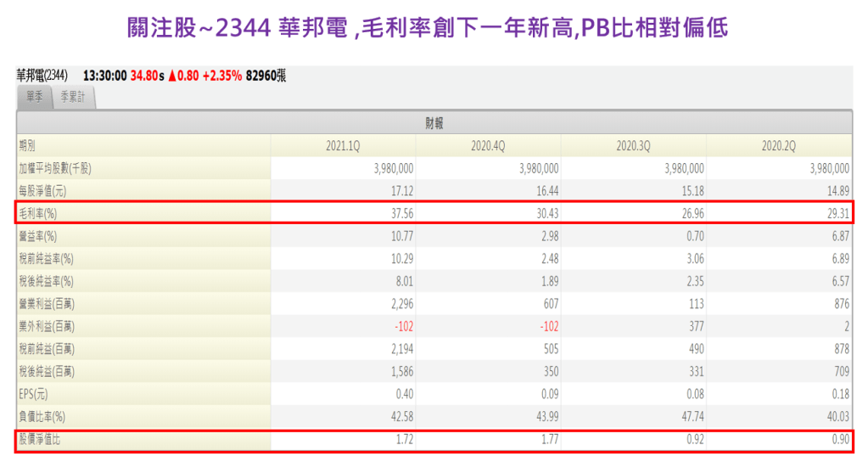The height and width of the screenshot is (473, 868).
Task: Select the 2020.3Q column header
Action: point(633,145)
